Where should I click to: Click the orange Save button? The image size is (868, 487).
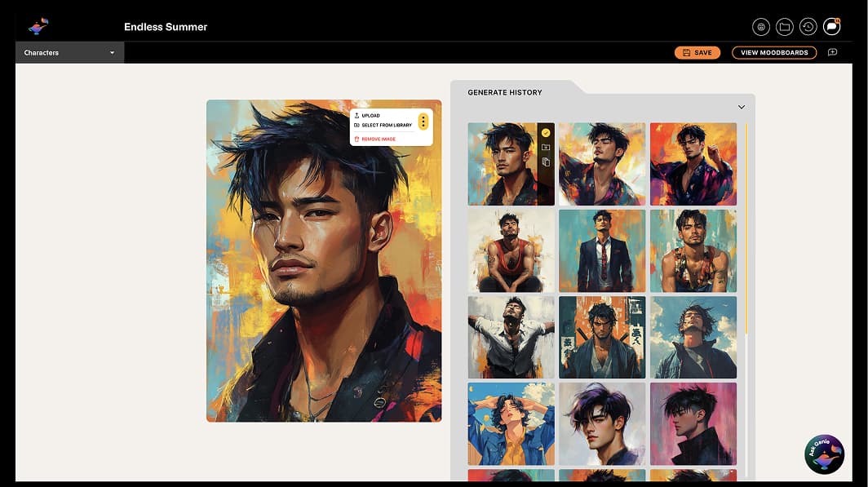(x=697, y=52)
